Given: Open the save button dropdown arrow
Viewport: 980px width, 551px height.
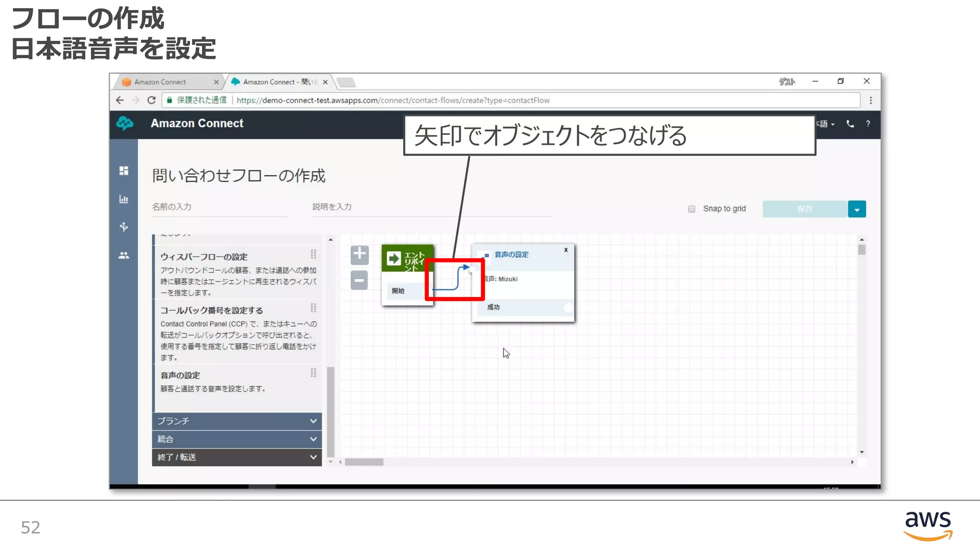Looking at the screenshot, I should pos(857,209).
